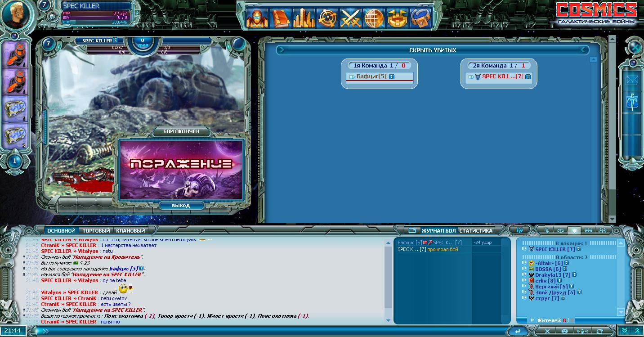Screen dimensions: 644x337
Task: Open info for Drakyla13 [7] in player list
Action: click(x=574, y=275)
